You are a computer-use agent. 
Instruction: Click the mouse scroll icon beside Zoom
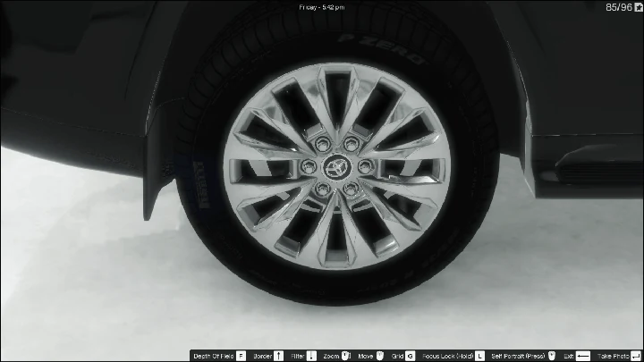tap(346, 356)
